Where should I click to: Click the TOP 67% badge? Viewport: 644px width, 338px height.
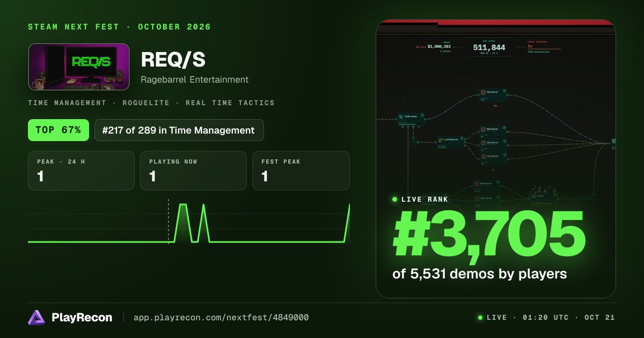pyautogui.click(x=58, y=130)
